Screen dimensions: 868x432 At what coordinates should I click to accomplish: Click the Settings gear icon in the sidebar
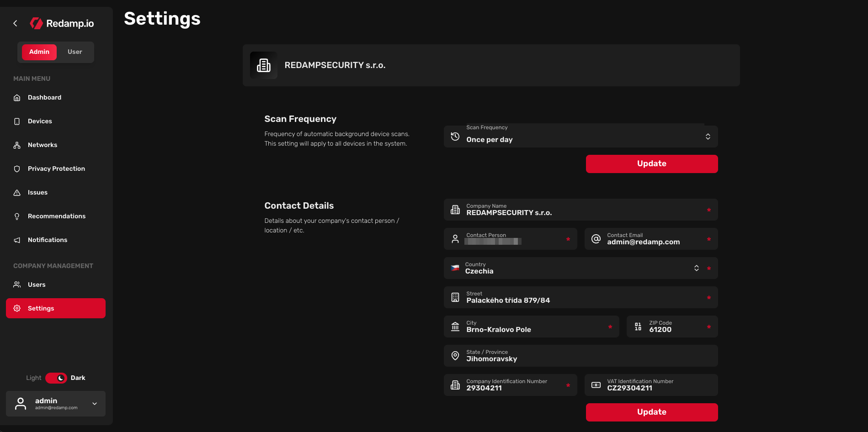(17, 308)
